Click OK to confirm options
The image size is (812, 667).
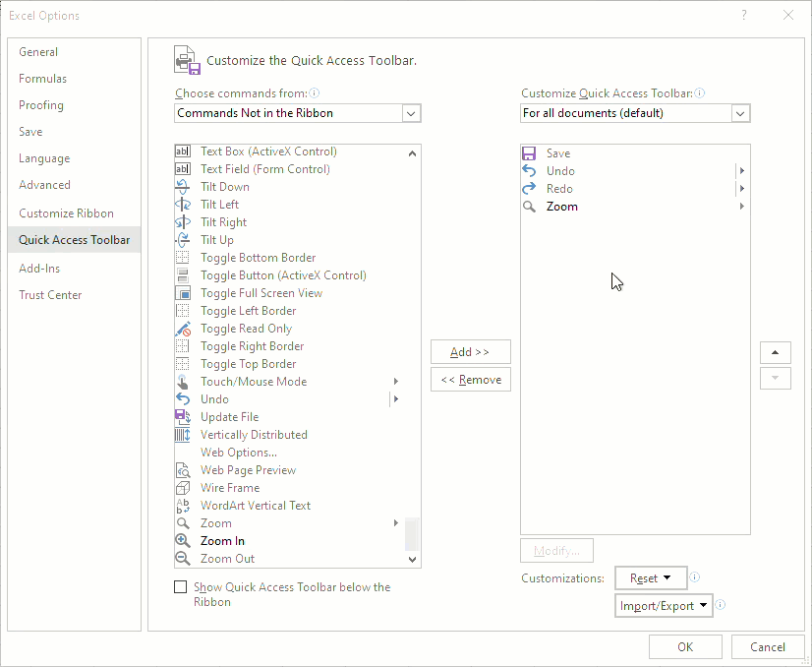point(685,646)
